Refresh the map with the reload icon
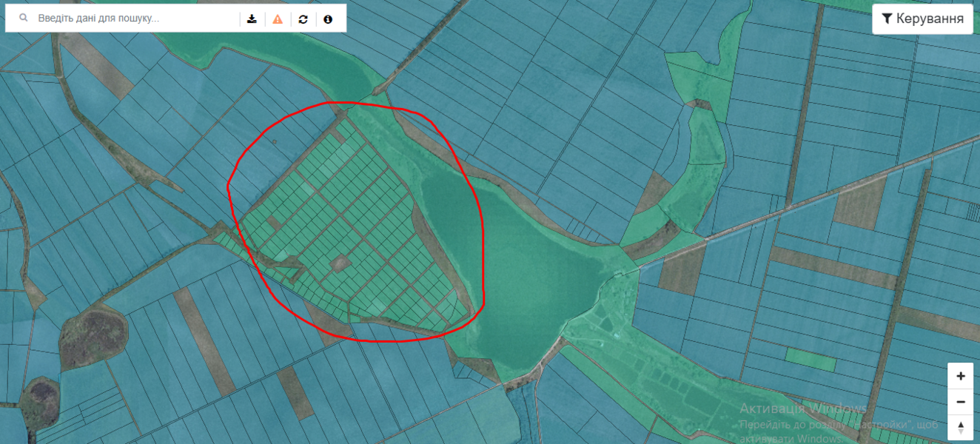Viewport: 980px width, 444px height. 303,19
